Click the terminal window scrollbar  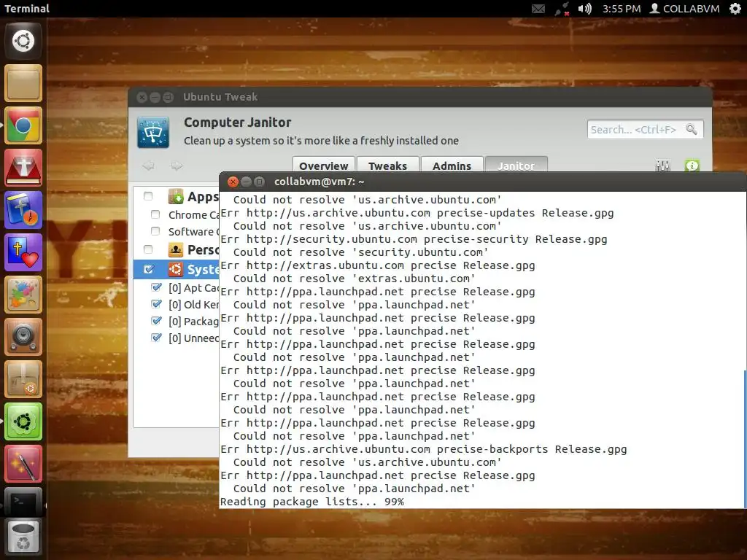pos(745,438)
